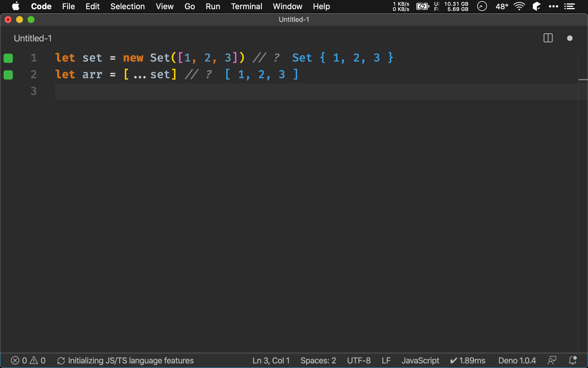Open the errors and warnings problems indicator
Viewport: 588px width, 368px height.
click(x=28, y=361)
